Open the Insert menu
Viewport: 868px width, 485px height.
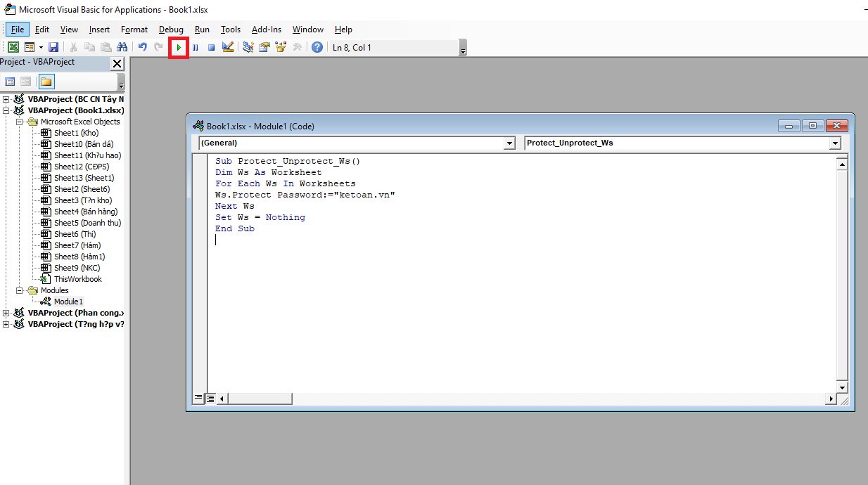pyautogui.click(x=99, y=30)
